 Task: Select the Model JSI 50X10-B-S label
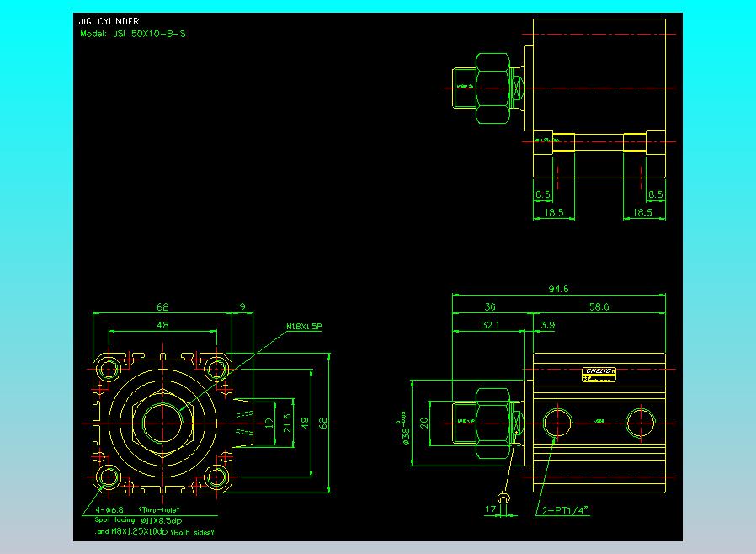132,35
